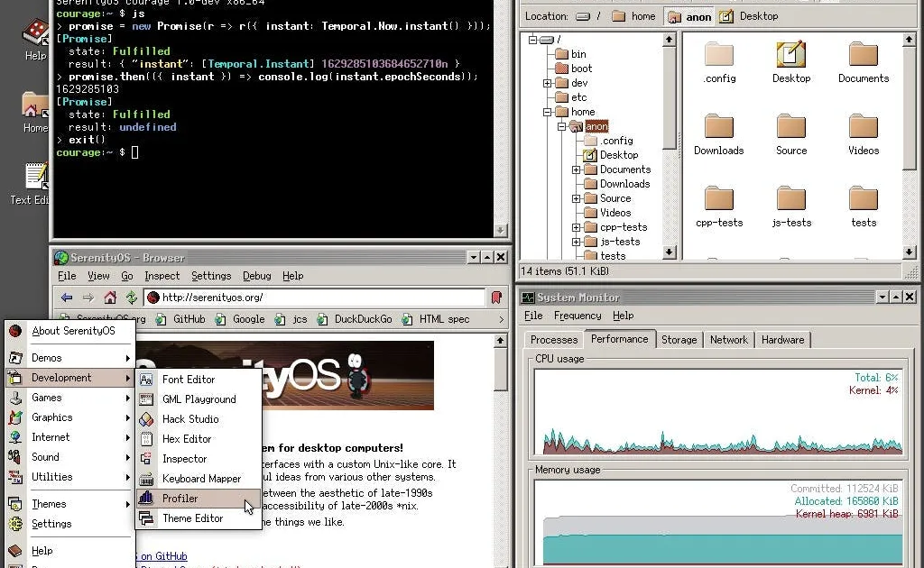Click the Home icon in the Browser toolbar
The image size is (924, 568).
110,298
